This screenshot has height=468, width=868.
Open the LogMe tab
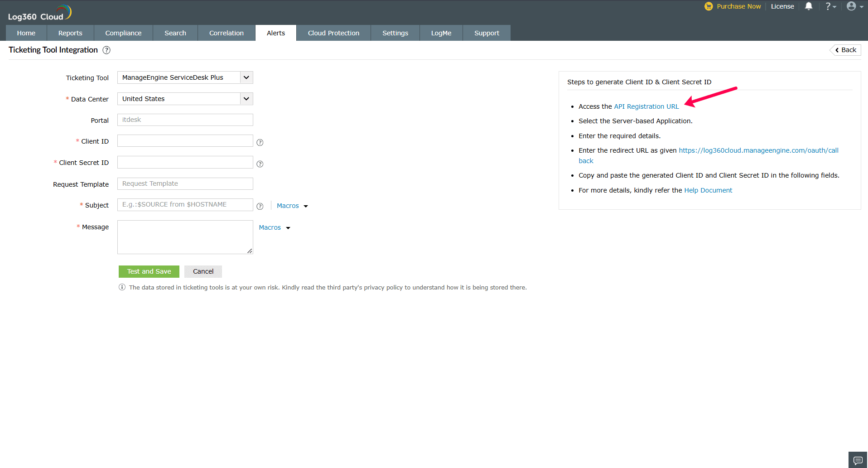(x=441, y=33)
